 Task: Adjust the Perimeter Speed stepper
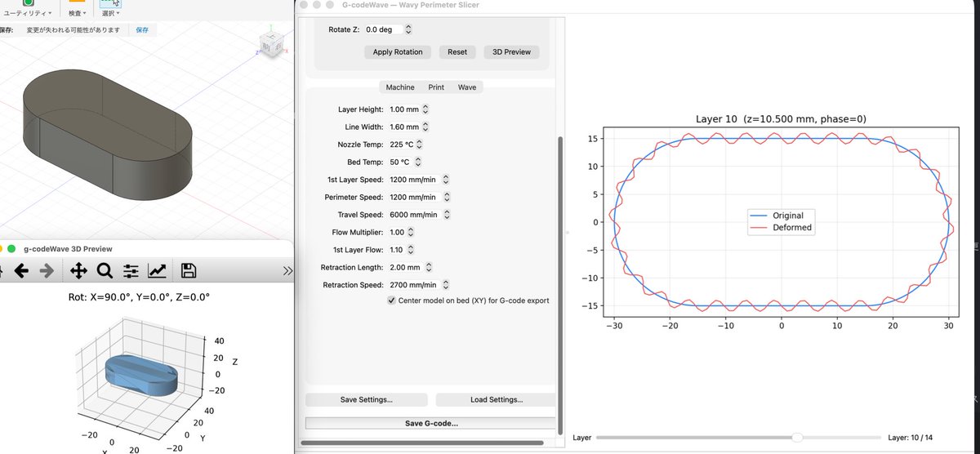[446, 197]
